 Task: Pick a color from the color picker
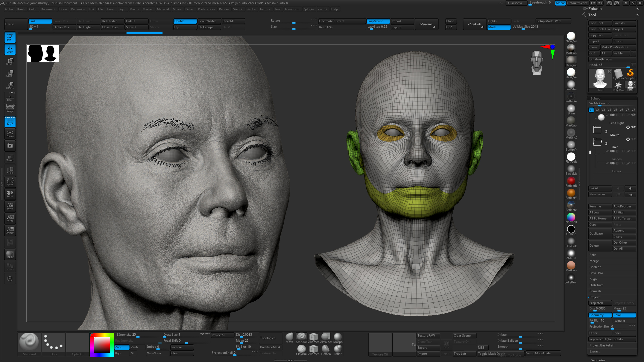pyautogui.click(x=102, y=345)
